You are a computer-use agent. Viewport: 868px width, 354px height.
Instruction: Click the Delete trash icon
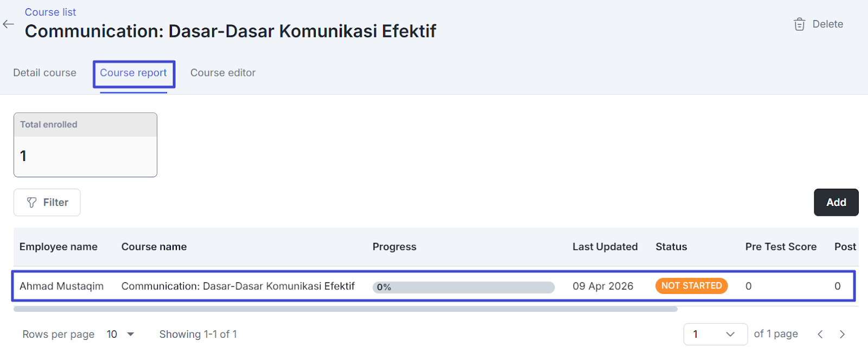tap(799, 24)
